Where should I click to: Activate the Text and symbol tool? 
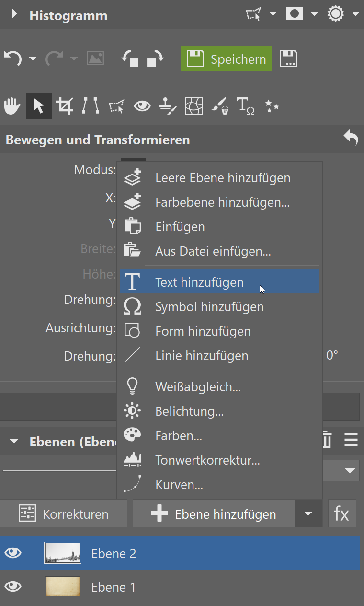click(x=245, y=105)
